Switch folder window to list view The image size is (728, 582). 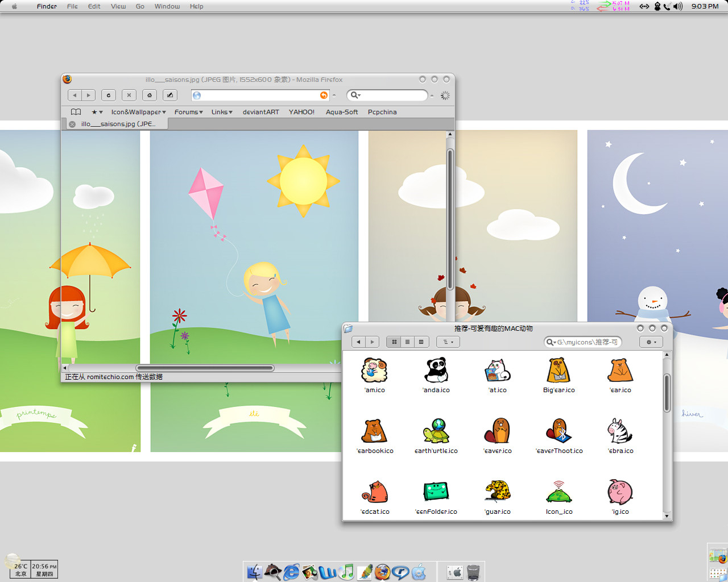click(407, 342)
